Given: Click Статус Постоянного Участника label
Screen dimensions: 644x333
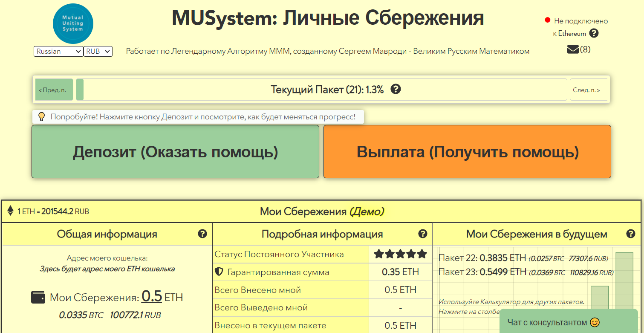Looking at the screenshot, I should click(x=279, y=254).
